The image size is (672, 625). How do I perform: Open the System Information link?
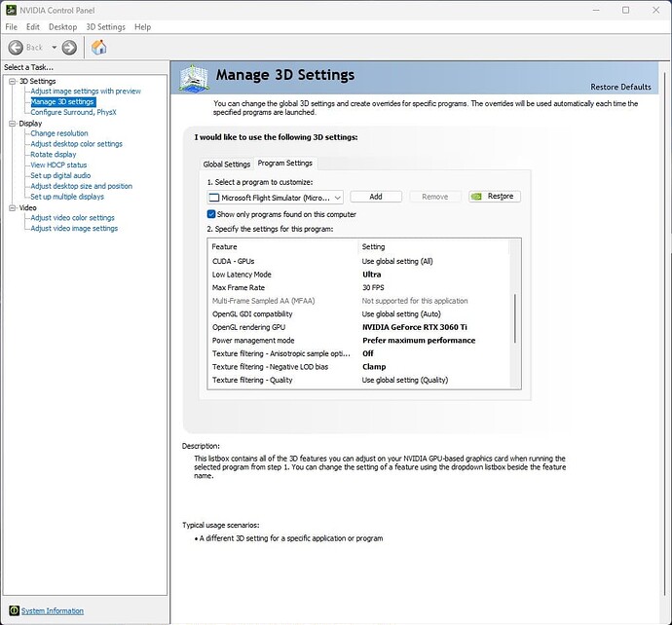tap(53, 610)
